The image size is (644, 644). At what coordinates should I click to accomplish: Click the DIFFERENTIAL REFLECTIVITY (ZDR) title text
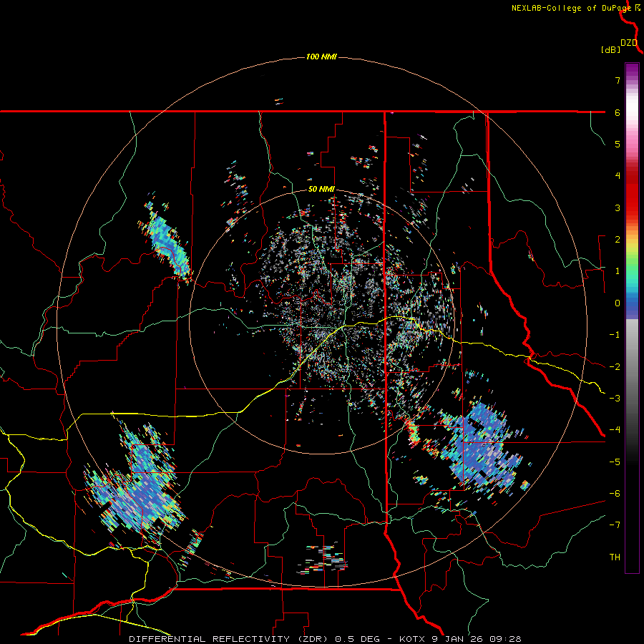229,639
